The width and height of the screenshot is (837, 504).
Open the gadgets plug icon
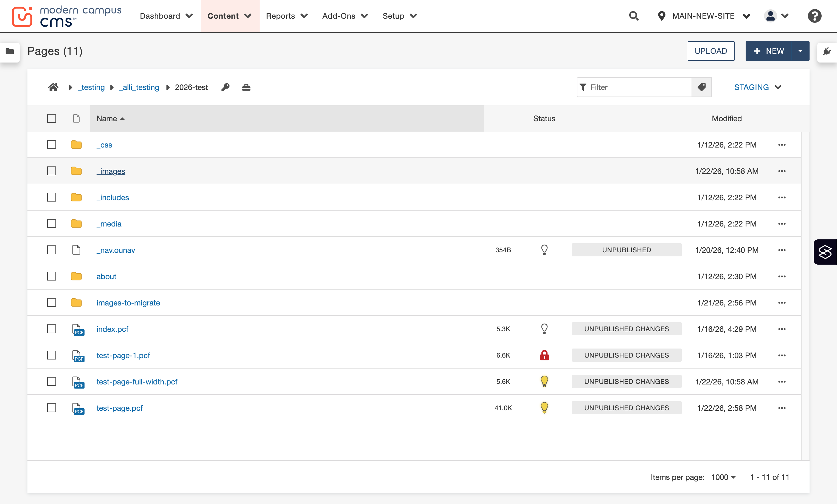pyautogui.click(x=827, y=51)
